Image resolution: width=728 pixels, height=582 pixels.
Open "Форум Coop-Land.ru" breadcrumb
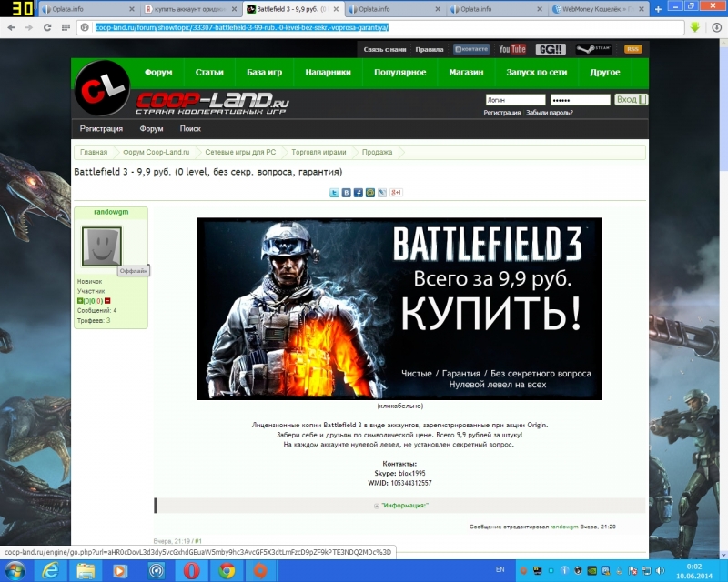tap(156, 152)
